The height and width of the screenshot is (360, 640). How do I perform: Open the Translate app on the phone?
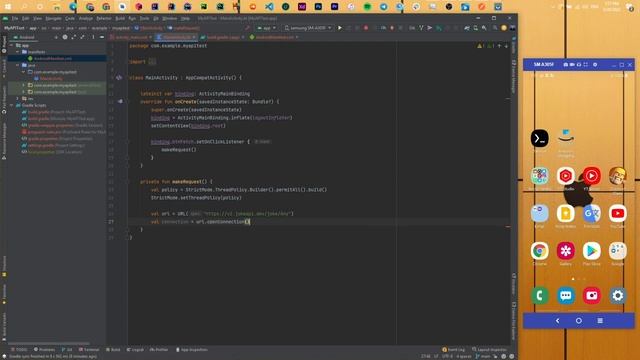(x=591, y=213)
